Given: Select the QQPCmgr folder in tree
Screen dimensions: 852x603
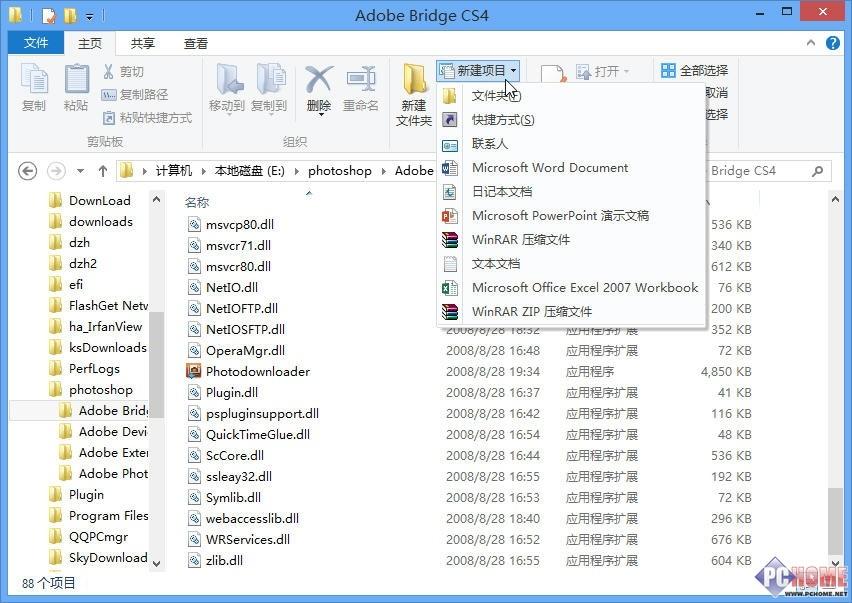Looking at the screenshot, I should 89,537.
